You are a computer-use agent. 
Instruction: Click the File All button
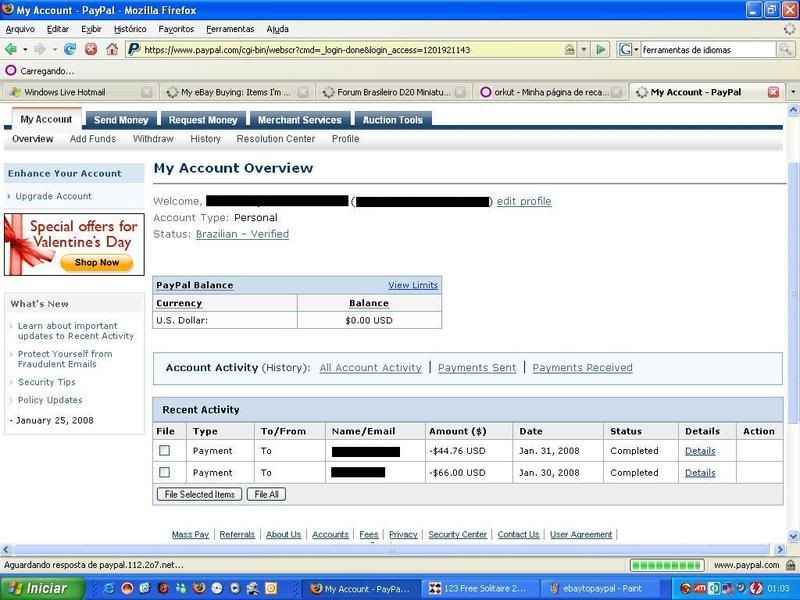tap(266, 494)
